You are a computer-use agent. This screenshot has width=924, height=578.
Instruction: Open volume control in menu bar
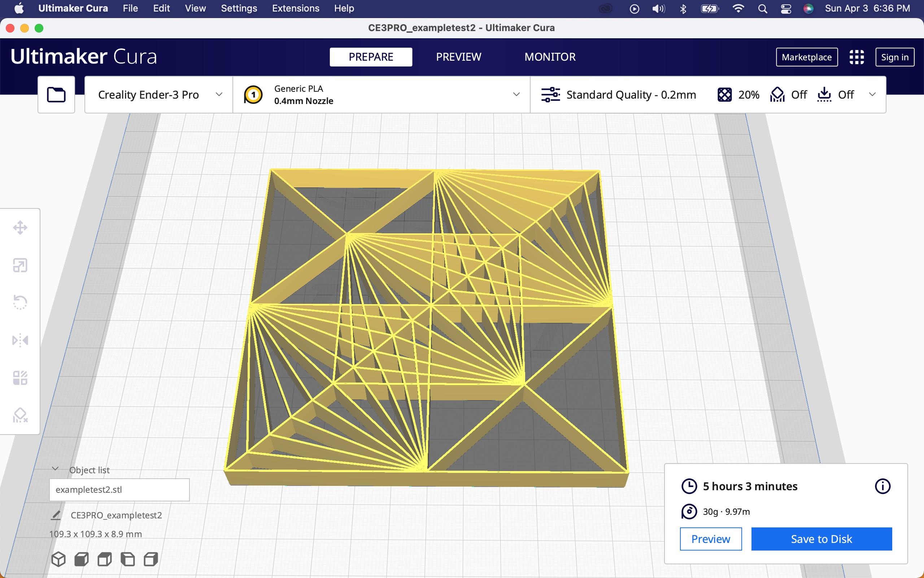tap(659, 8)
